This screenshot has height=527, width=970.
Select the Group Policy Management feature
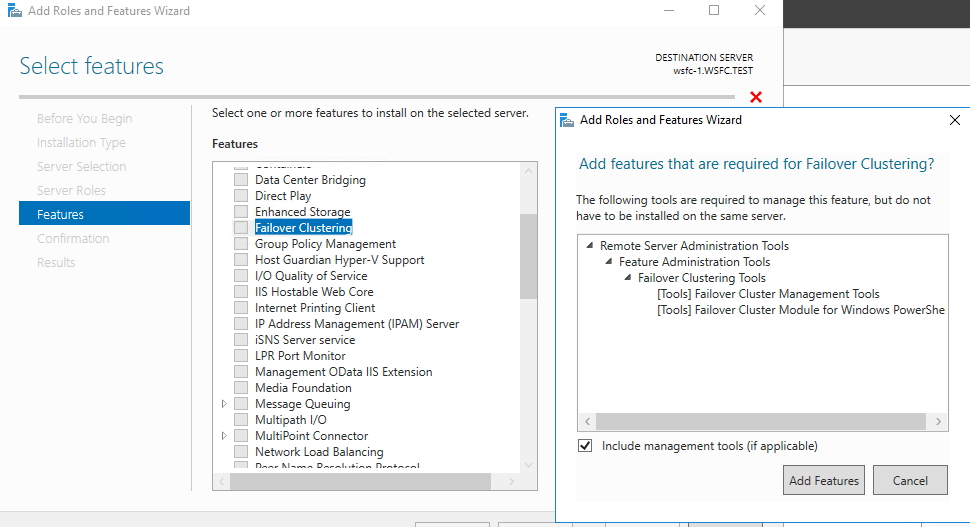click(325, 244)
